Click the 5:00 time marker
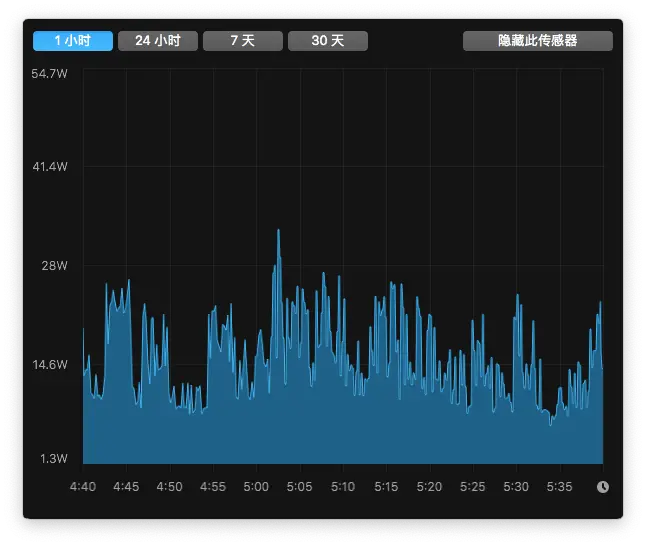This screenshot has width=646, height=546. [x=256, y=487]
